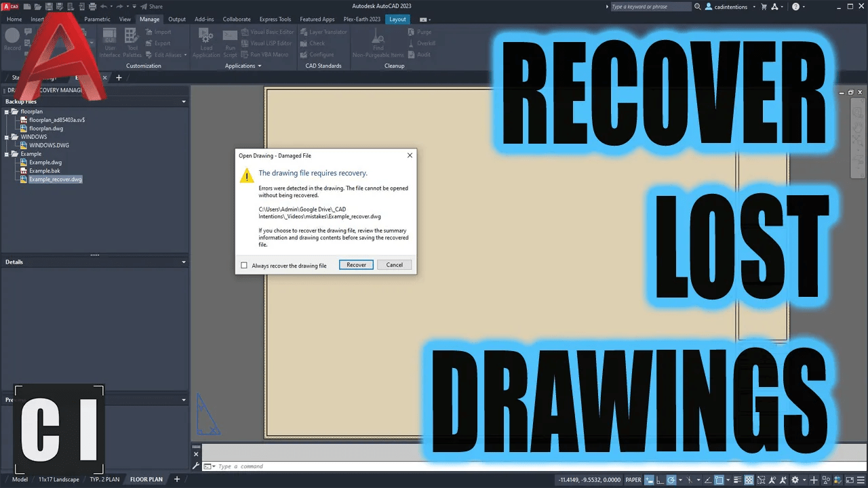Toggle PAPER space in status bar
The width and height of the screenshot is (868, 488).
click(633, 480)
